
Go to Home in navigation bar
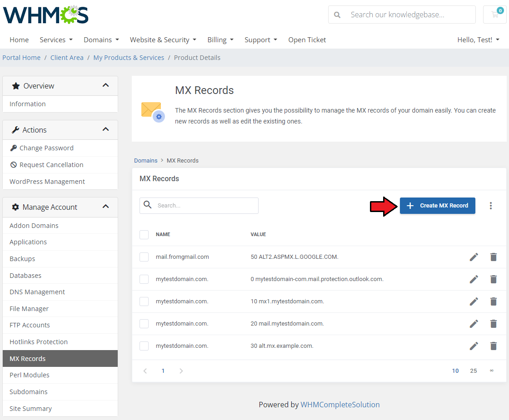click(19, 40)
